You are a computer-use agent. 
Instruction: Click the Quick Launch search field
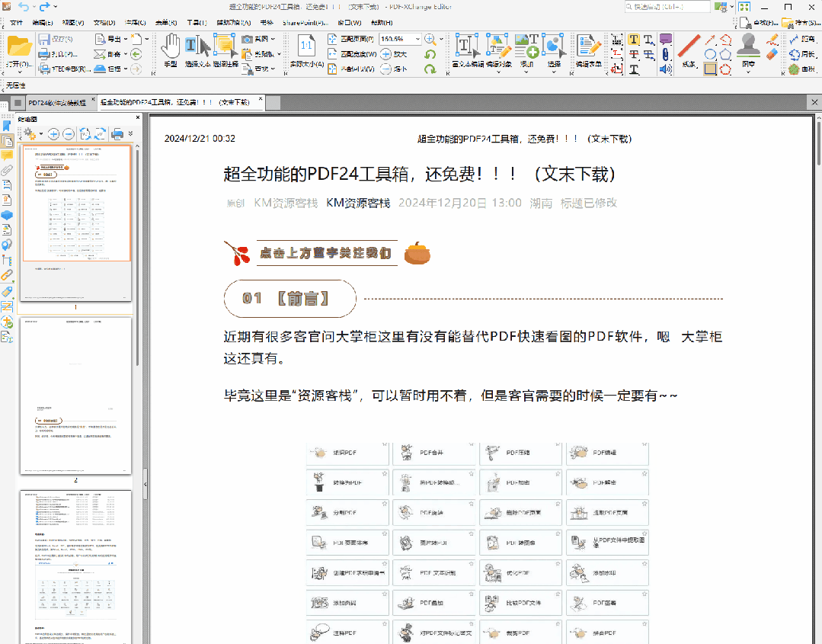click(x=667, y=7)
